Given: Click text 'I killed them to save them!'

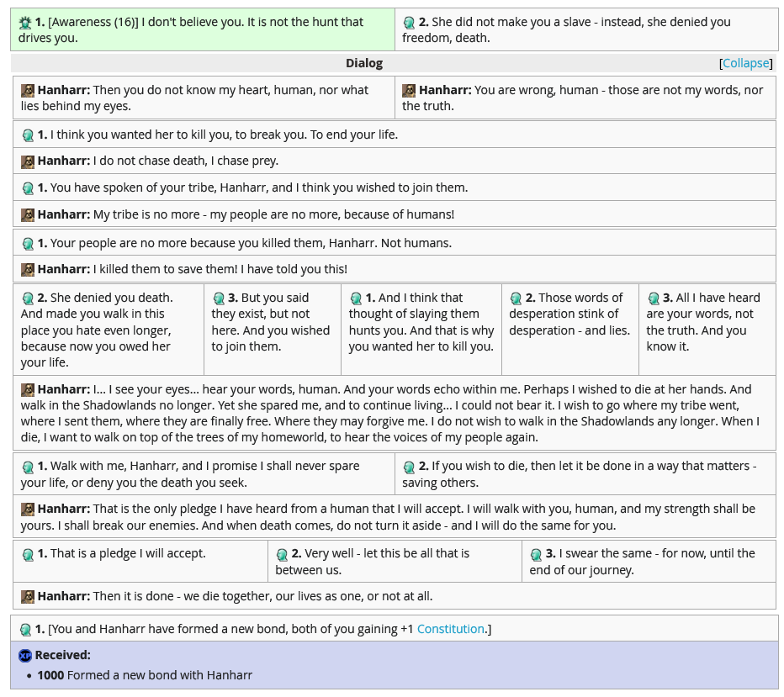Looking at the screenshot, I should (x=165, y=269).
